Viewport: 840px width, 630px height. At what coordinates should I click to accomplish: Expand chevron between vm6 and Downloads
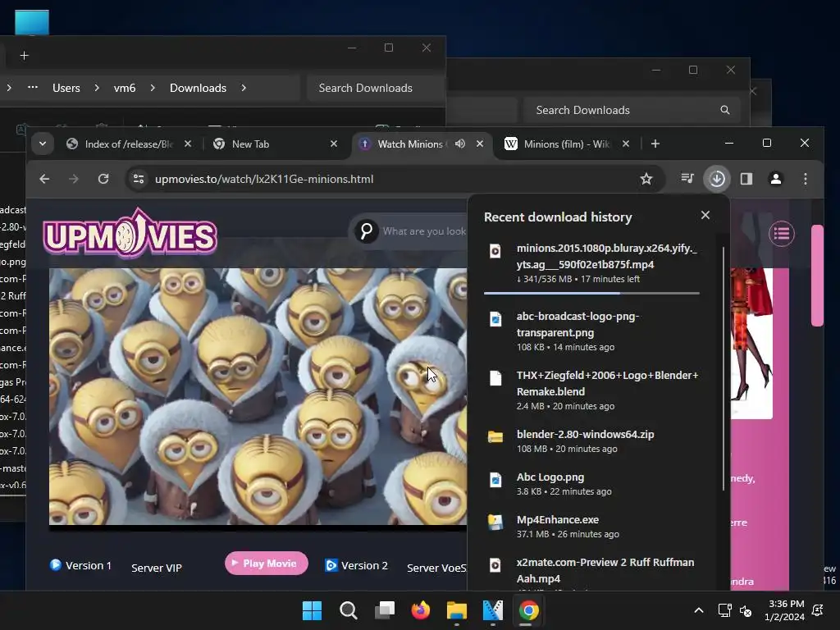(x=153, y=87)
